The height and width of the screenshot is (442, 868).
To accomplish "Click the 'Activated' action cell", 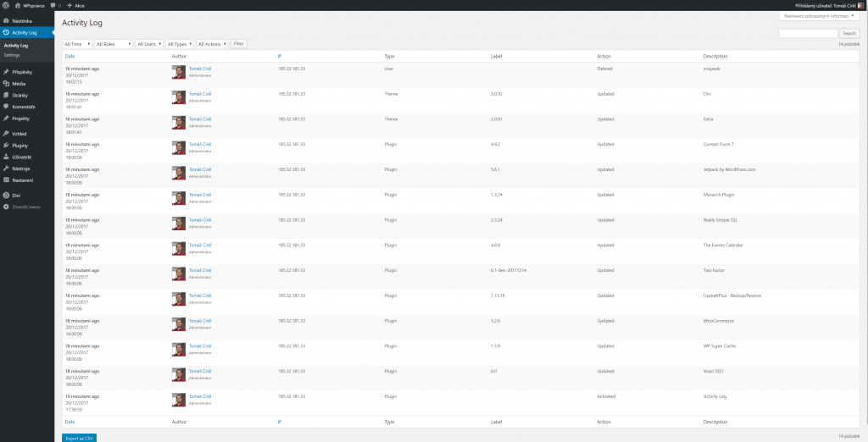I will [x=606, y=396].
